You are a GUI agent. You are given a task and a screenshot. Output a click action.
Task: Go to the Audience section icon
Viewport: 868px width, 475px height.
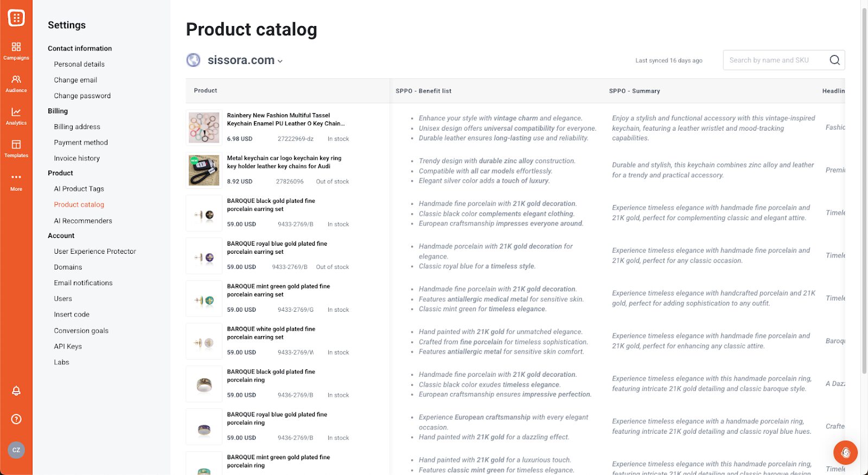click(16, 83)
